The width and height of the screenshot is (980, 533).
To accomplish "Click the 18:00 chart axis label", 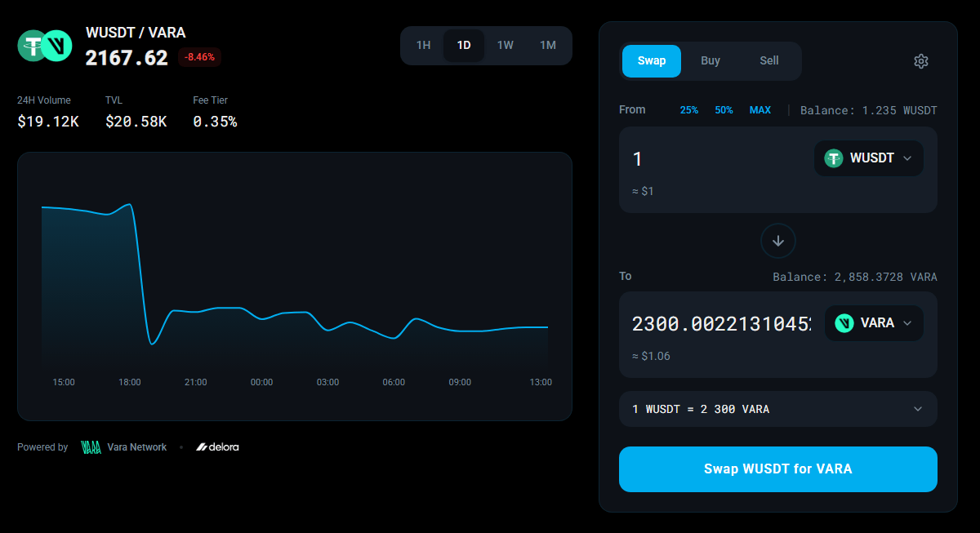I will point(130,382).
